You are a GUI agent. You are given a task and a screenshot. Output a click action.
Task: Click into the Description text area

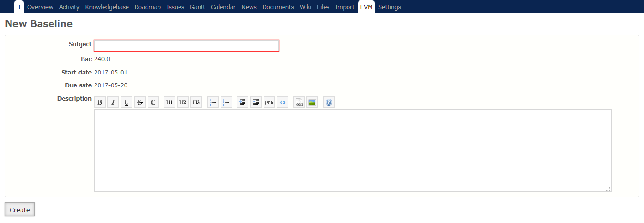pyautogui.click(x=352, y=150)
